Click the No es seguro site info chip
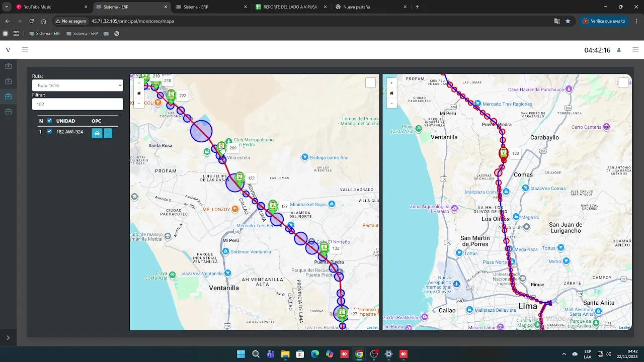The image size is (644, 362). [70, 21]
